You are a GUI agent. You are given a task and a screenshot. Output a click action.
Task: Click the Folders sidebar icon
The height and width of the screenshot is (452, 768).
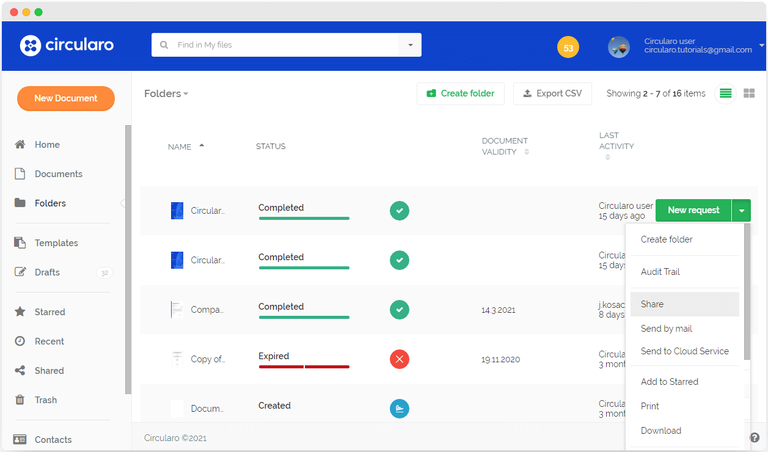(x=20, y=203)
